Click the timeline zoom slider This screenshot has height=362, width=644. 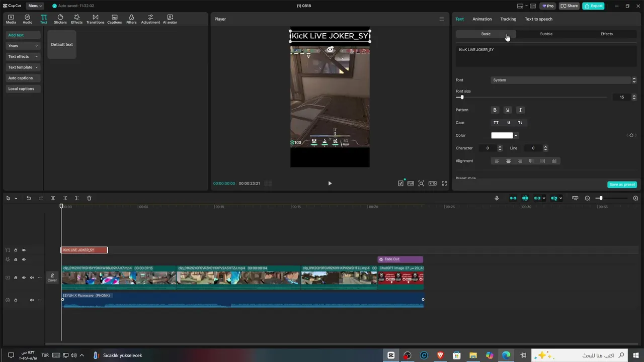point(611,198)
